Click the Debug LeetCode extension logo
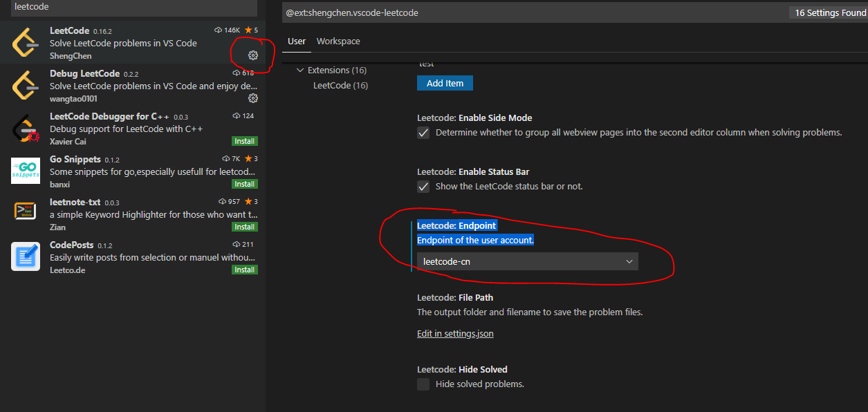 (25, 85)
